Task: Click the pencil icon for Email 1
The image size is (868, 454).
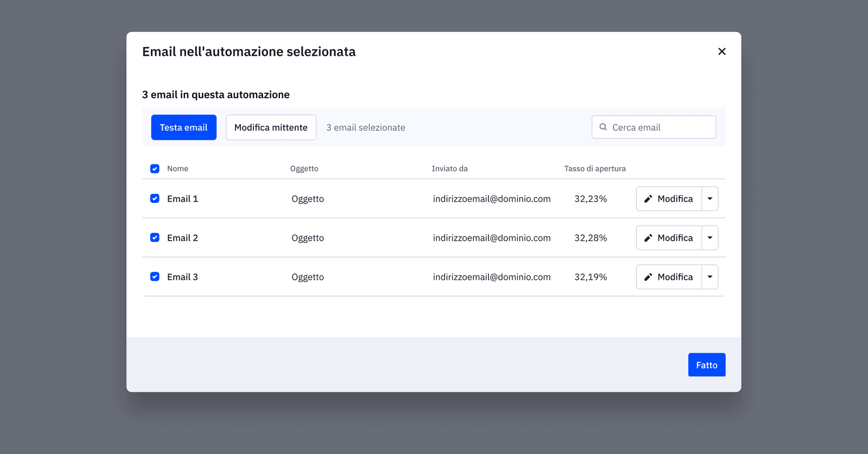Action: (648, 199)
